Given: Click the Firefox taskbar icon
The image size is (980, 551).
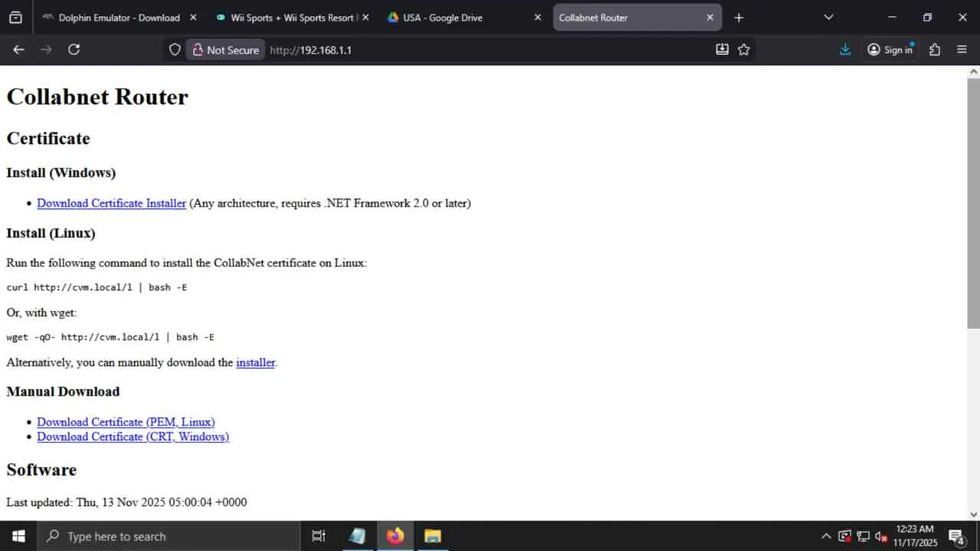Looking at the screenshot, I should pyautogui.click(x=394, y=536).
